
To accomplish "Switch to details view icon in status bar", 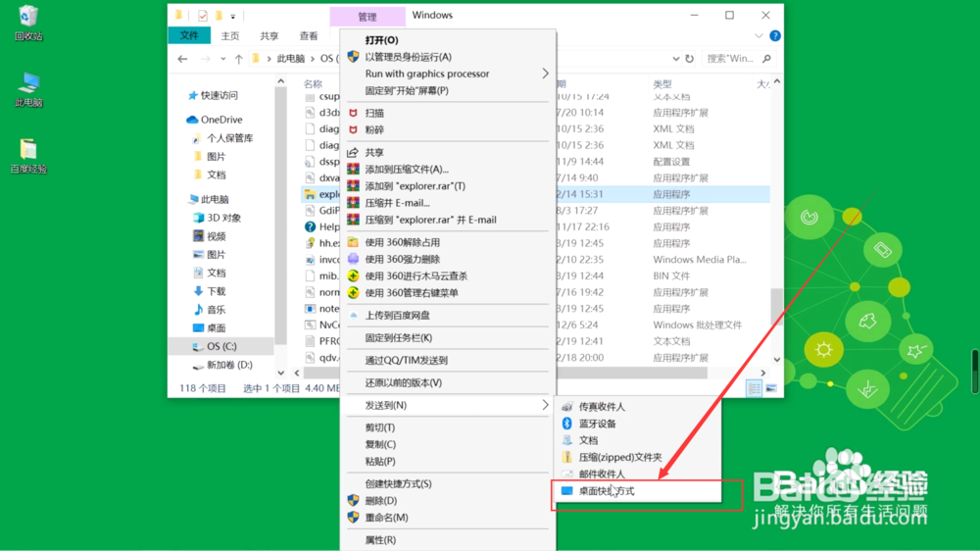I will (x=755, y=388).
